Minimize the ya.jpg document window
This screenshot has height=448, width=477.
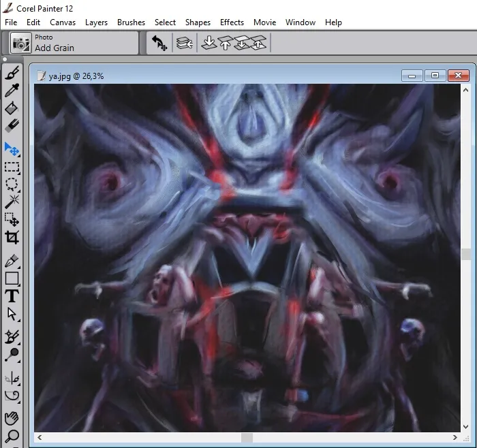click(412, 76)
